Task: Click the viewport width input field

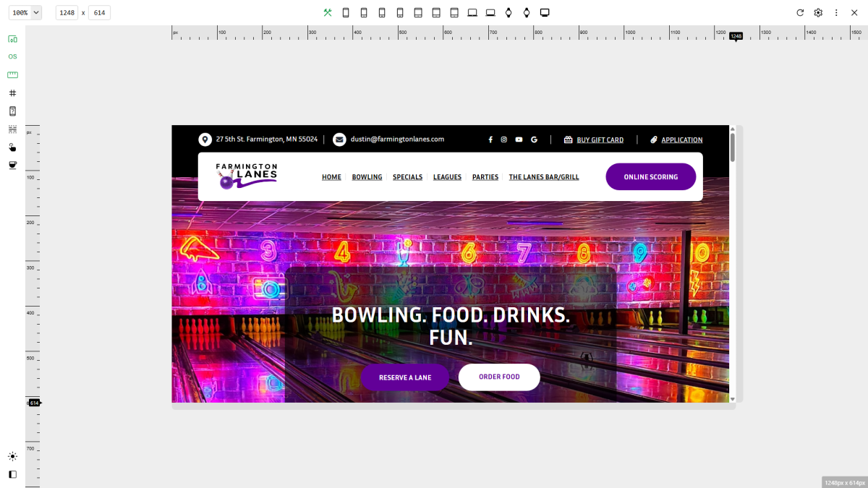Action: point(67,12)
